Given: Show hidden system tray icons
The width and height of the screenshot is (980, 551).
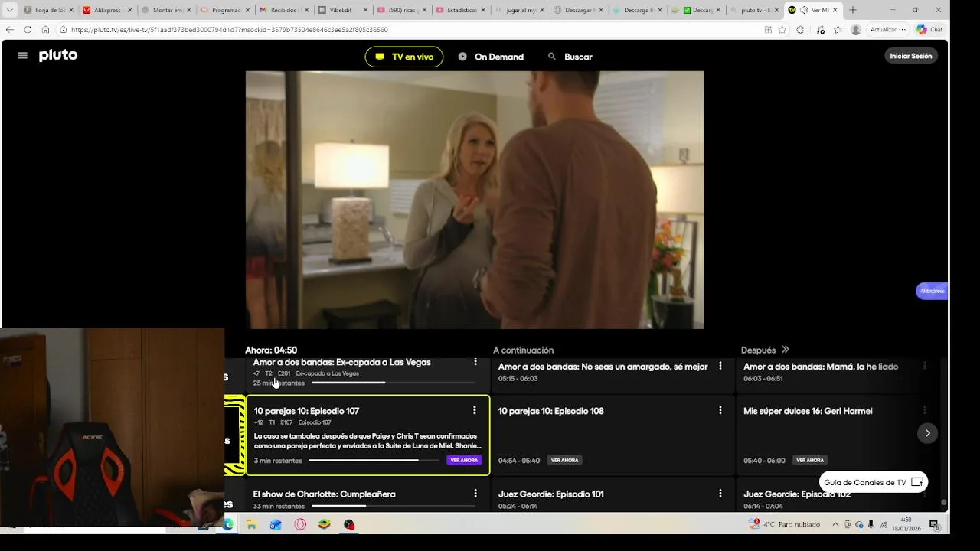Looking at the screenshot, I should click(x=835, y=524).
